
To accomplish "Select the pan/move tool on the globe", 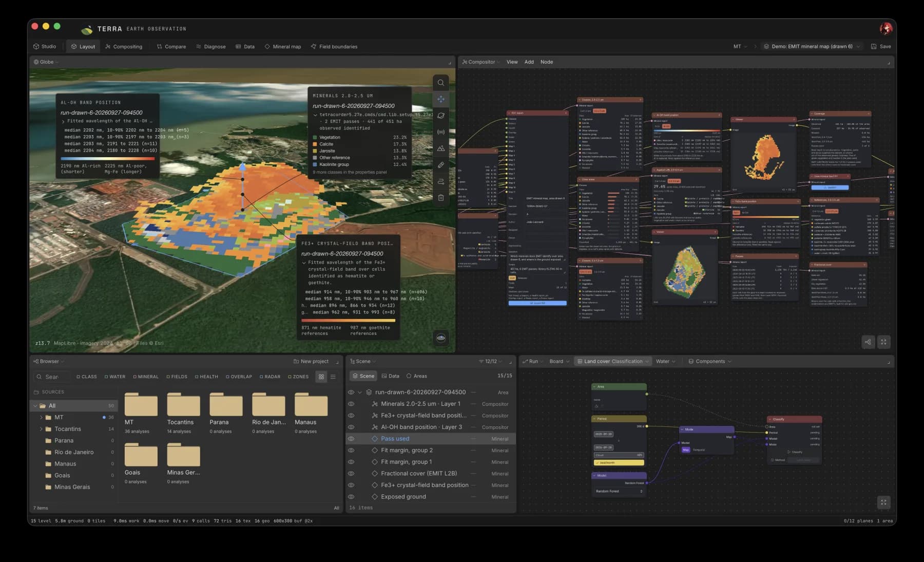I will click(441, 99).
